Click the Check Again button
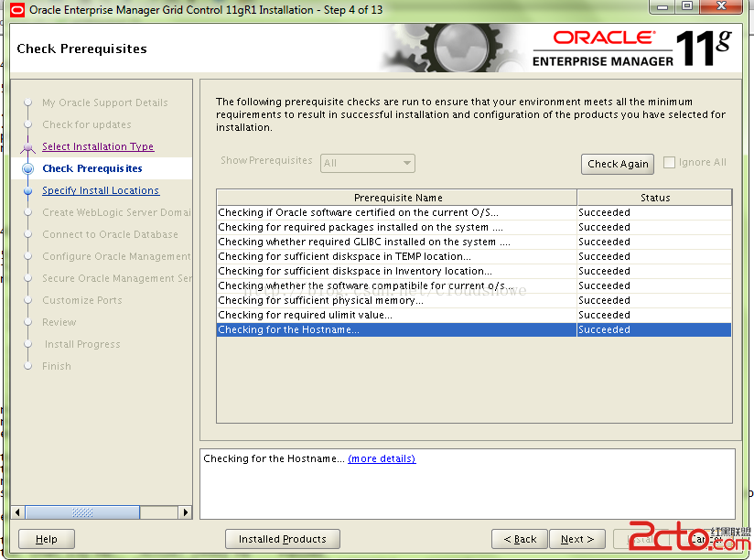This screenshot has height=560, width=754. (618, 164)
